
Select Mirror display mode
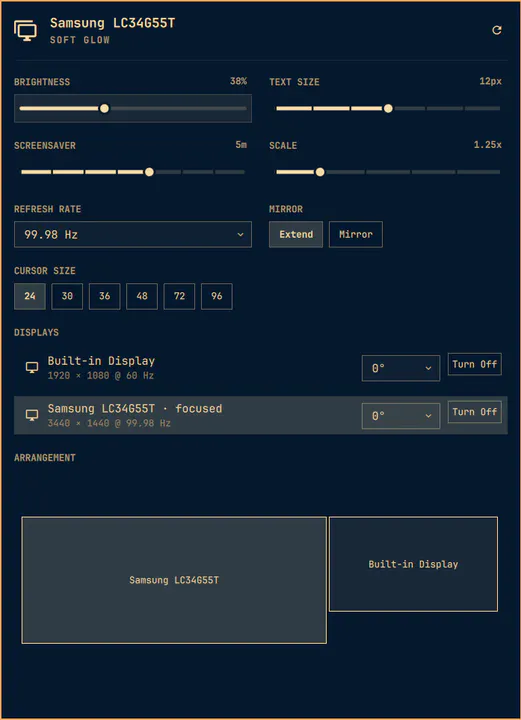coord(356,235)
